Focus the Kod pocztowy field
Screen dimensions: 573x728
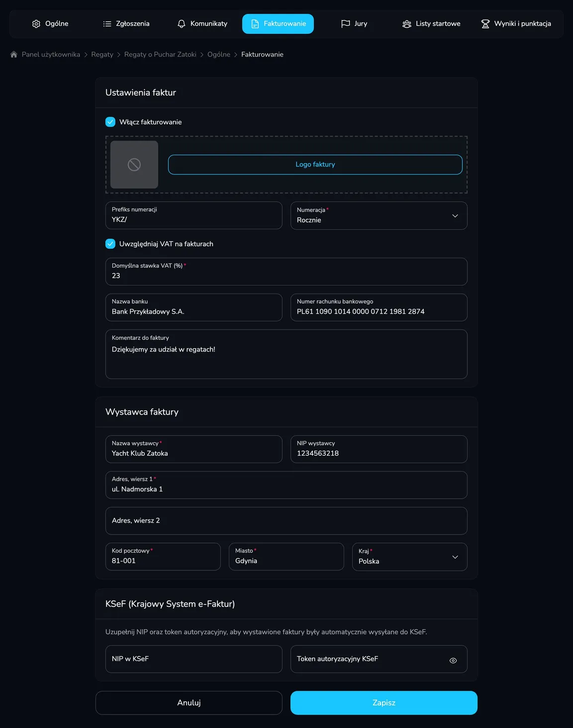[163, 556]
